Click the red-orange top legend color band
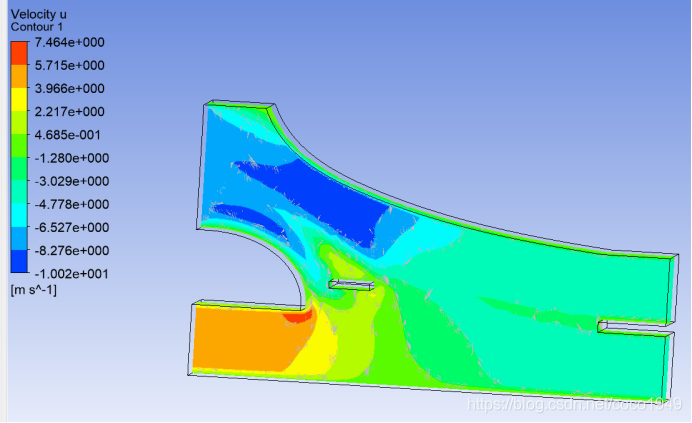Viewport: 692px width, 423px height. [19, 53]
